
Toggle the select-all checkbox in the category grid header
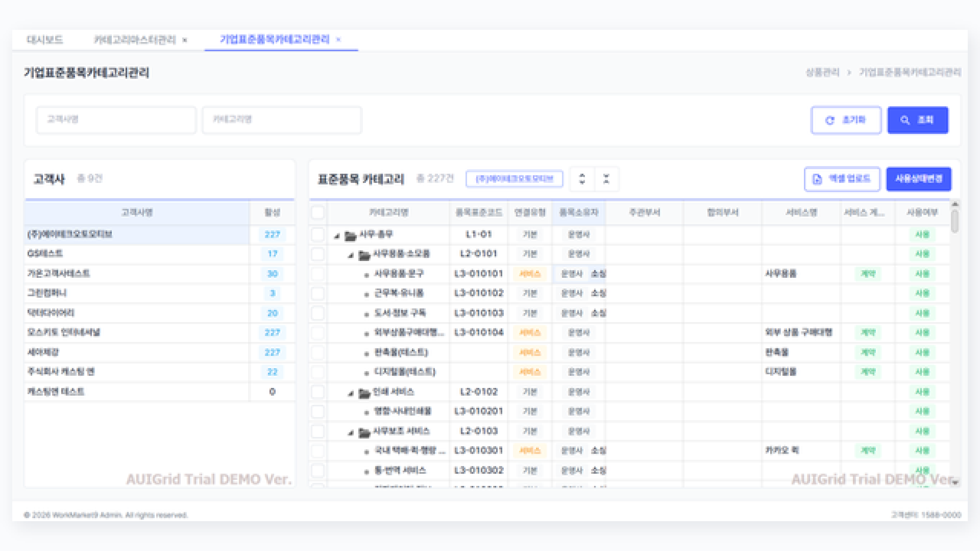(x=318, y=212)
